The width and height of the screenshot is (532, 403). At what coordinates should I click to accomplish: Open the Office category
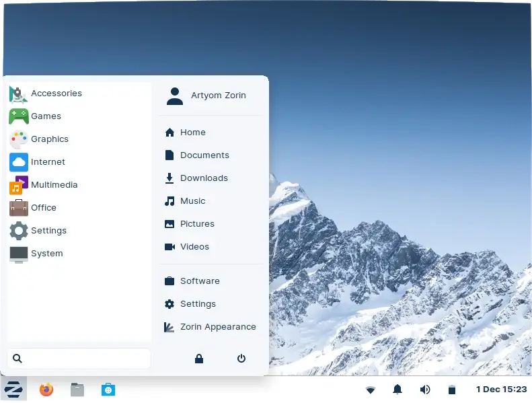point(79,208)
